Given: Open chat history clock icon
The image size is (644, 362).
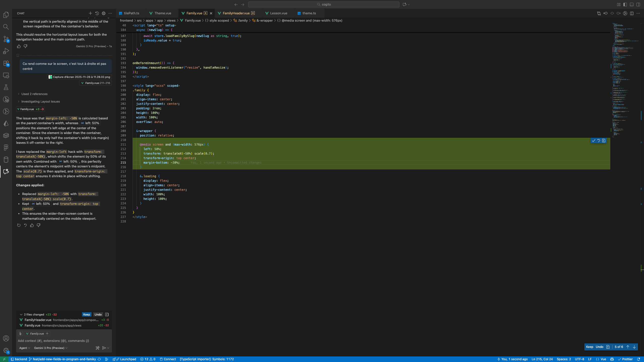Looking at the screenshot, I should click(97, 13).
